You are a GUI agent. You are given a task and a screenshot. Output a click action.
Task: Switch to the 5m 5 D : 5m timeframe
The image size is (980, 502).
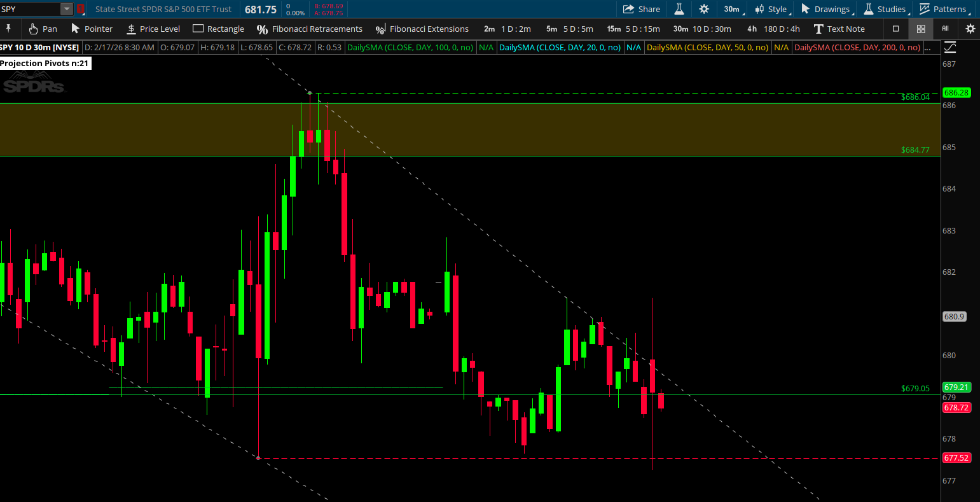point(569,29)
